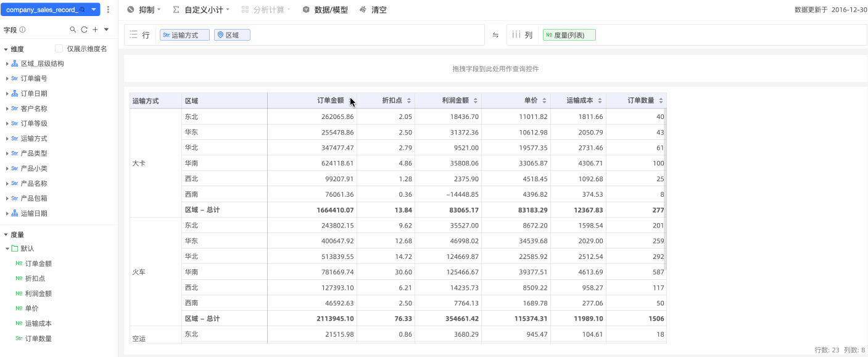Select the 运输方式 pill in rows

184,35
